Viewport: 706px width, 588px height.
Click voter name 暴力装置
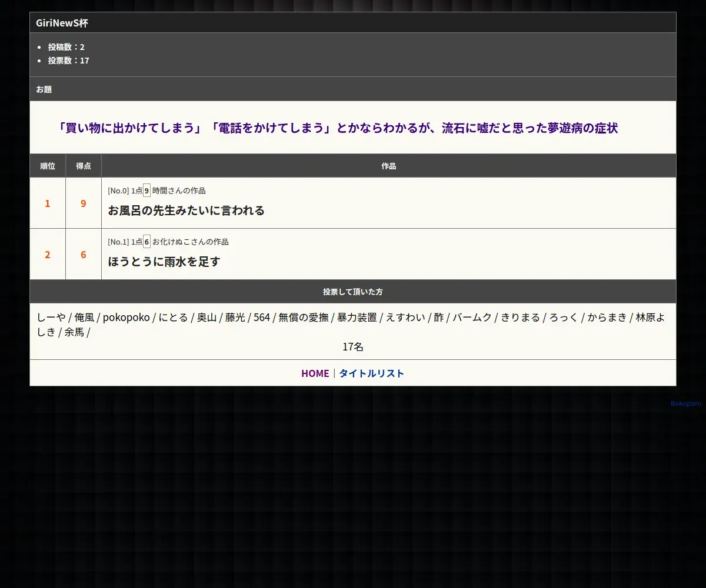click(357, 318)
